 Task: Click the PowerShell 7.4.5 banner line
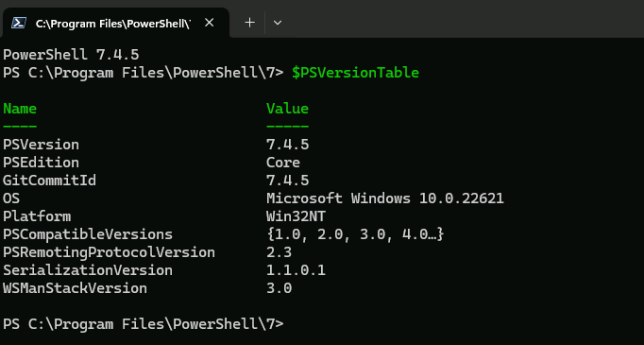(71, 55)
